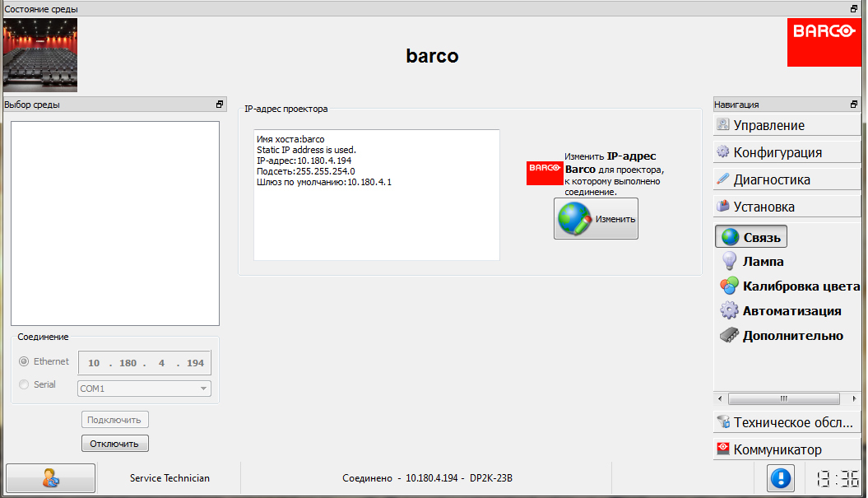Select the Ethernet radio button
Screen dimensions: 868x498
coord(24,361)
